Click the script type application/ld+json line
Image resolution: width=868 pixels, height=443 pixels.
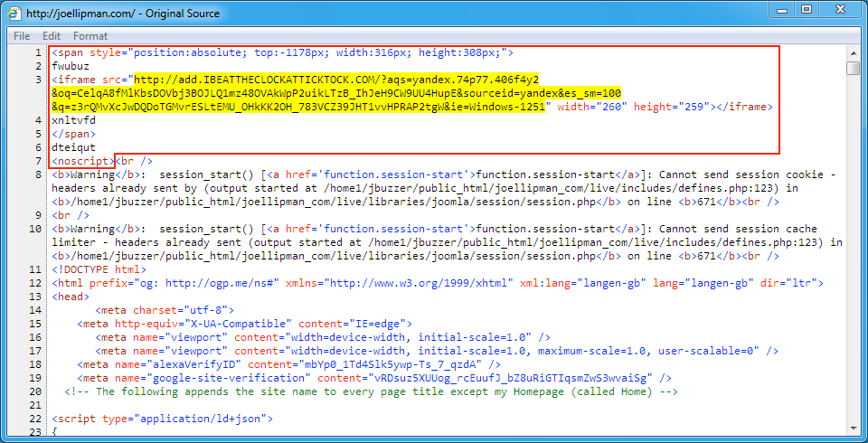(162, 419)
